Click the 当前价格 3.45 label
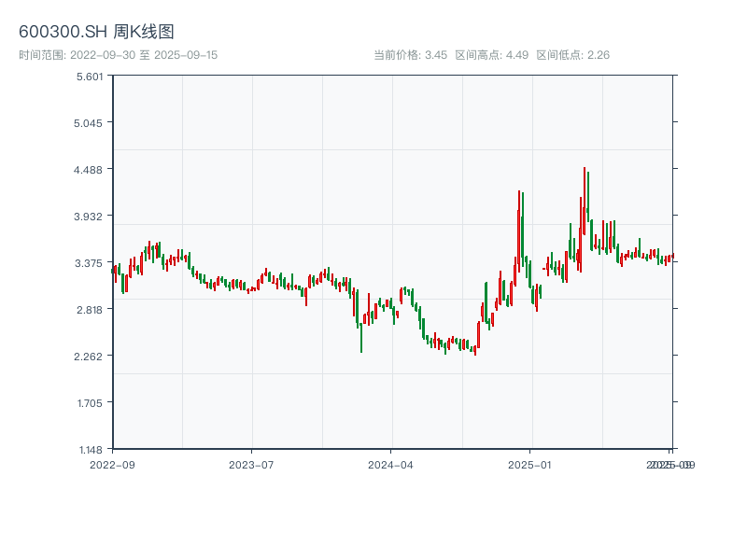This screenshot has width=747, height=560. click(x=410, y=55)
